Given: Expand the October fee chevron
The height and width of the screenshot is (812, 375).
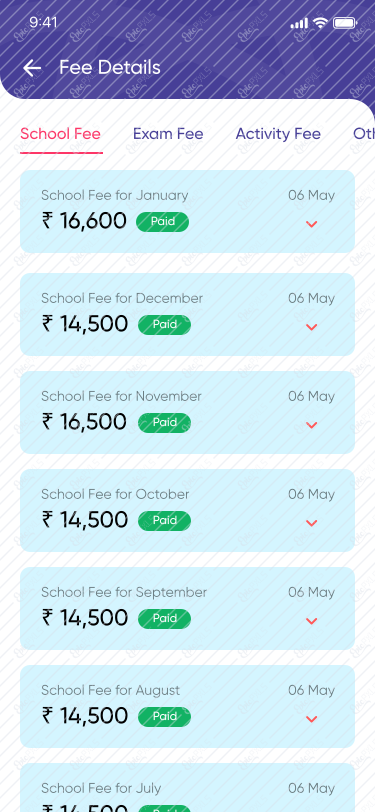Looking at the screenshot, I should pyautogui.click(x=311, y=523).
